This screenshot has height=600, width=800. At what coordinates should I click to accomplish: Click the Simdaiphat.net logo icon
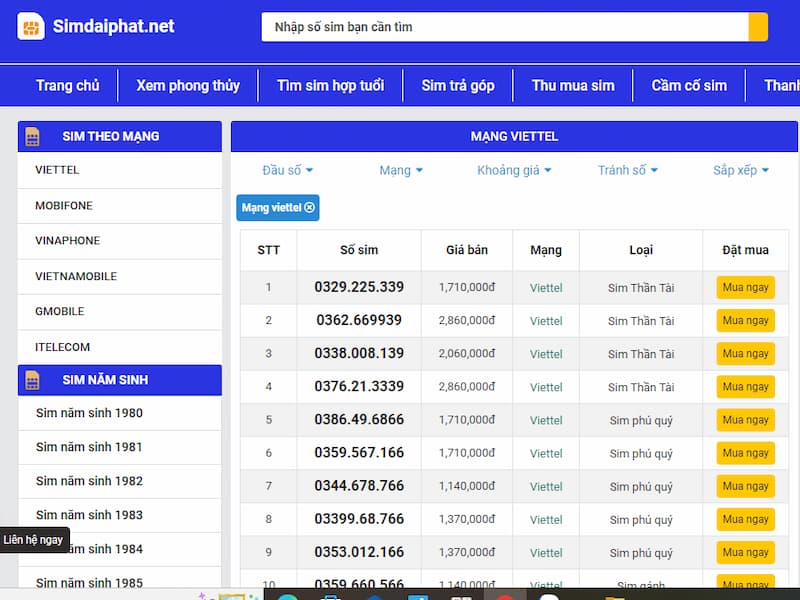coord(31,26)
